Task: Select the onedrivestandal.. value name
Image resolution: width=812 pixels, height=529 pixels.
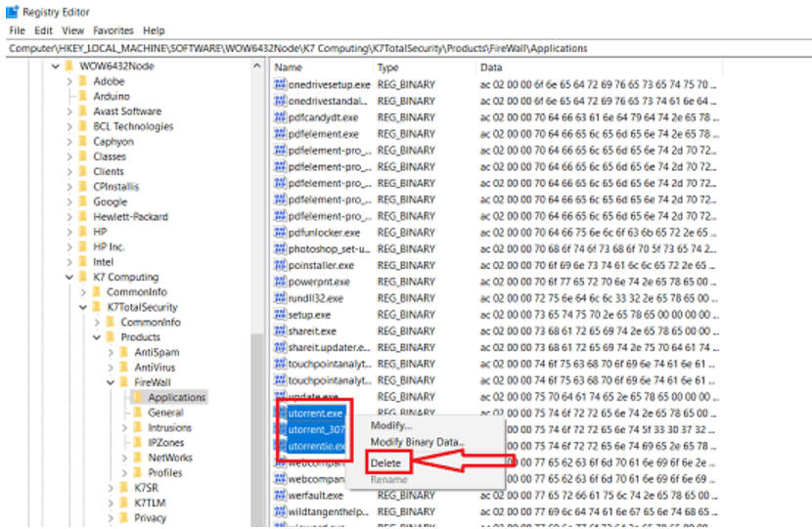Action: coord(328,101)
